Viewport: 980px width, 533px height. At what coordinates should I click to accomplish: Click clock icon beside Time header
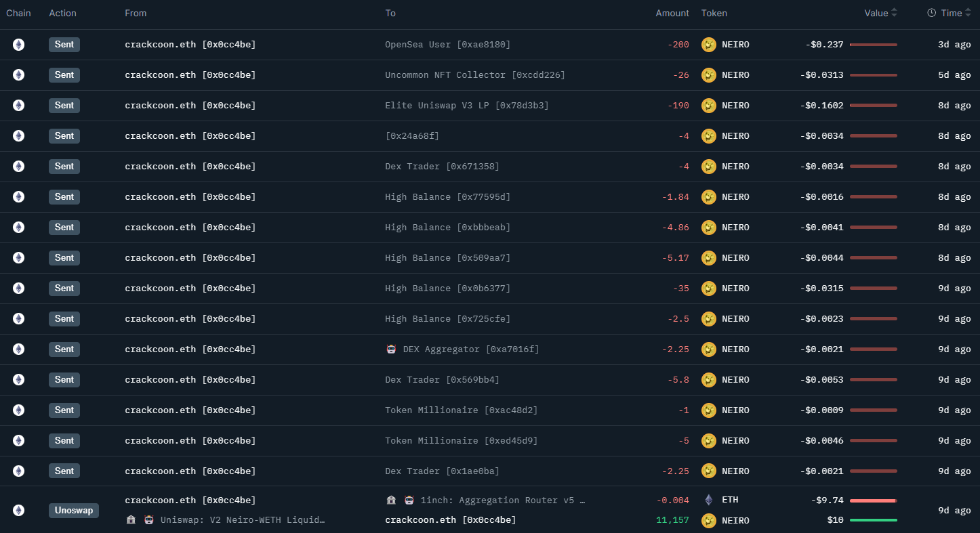[931, 13]
